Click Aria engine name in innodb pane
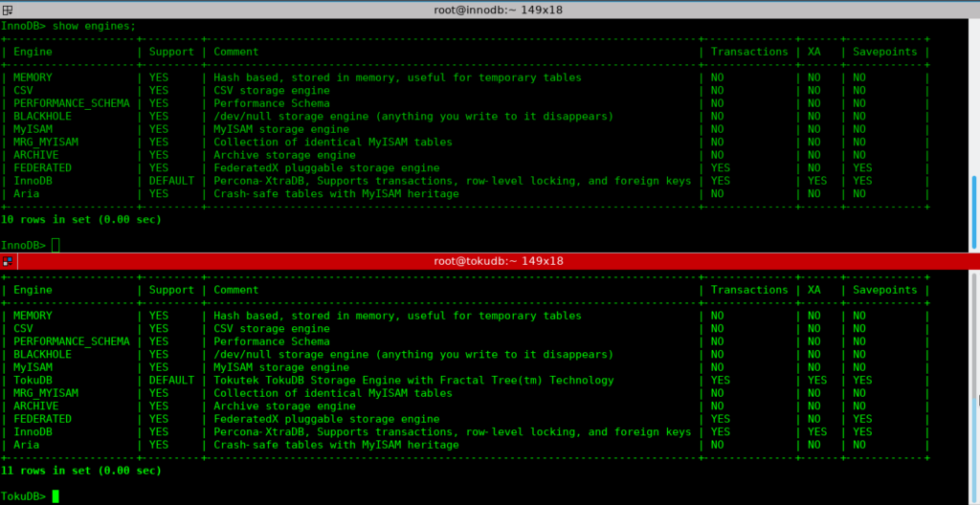The width and height of the screenshot is (980, 505). click(26, 194)
